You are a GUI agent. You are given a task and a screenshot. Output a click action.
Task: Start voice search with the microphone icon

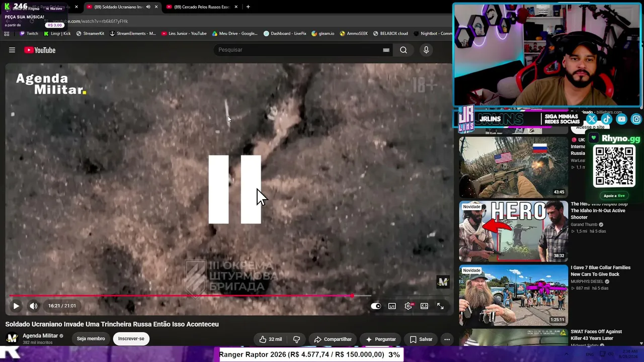426,50
